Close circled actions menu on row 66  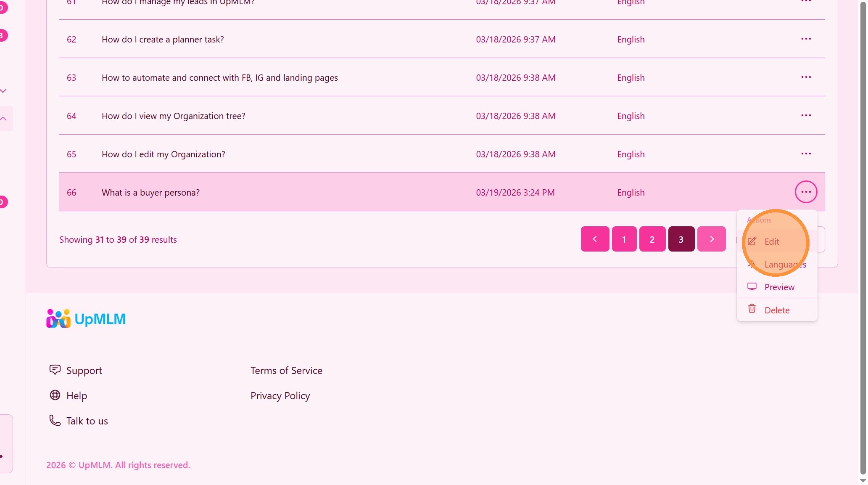(x=806, y=192)
